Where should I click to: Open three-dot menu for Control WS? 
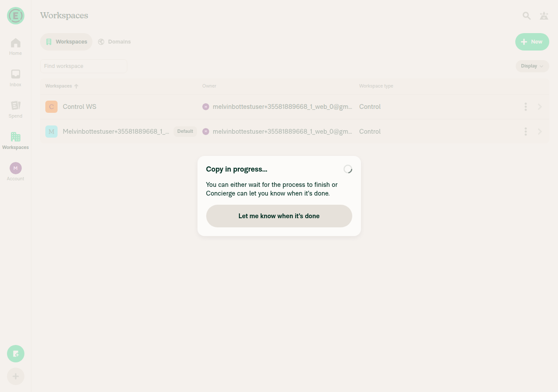[x=526, y=107]
